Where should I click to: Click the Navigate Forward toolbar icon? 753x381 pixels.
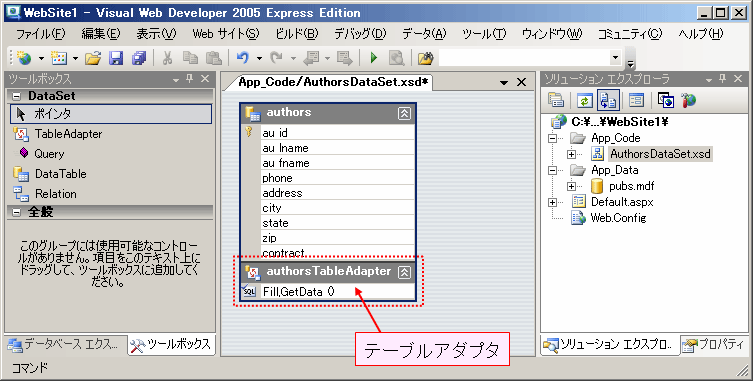[344, 58]
